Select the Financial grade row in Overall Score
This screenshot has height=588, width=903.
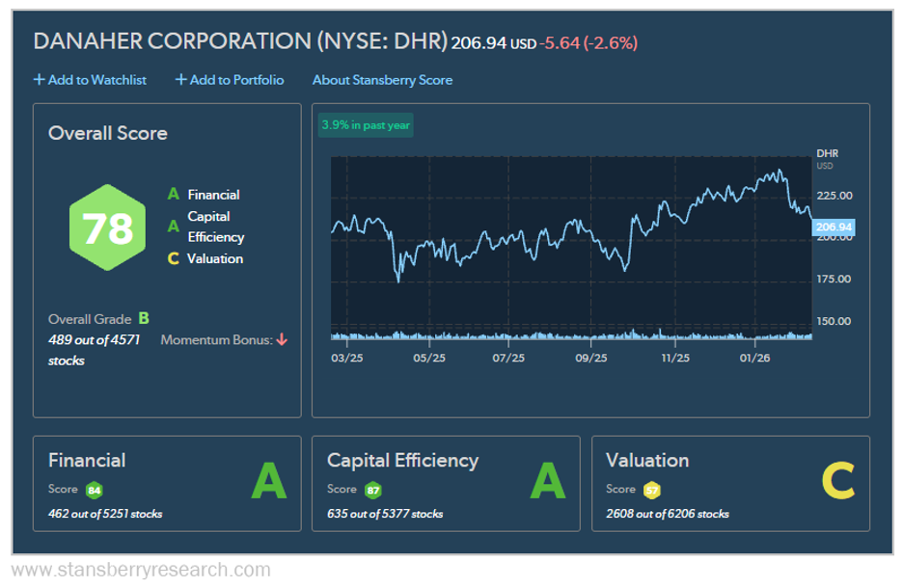coord(205,195)
